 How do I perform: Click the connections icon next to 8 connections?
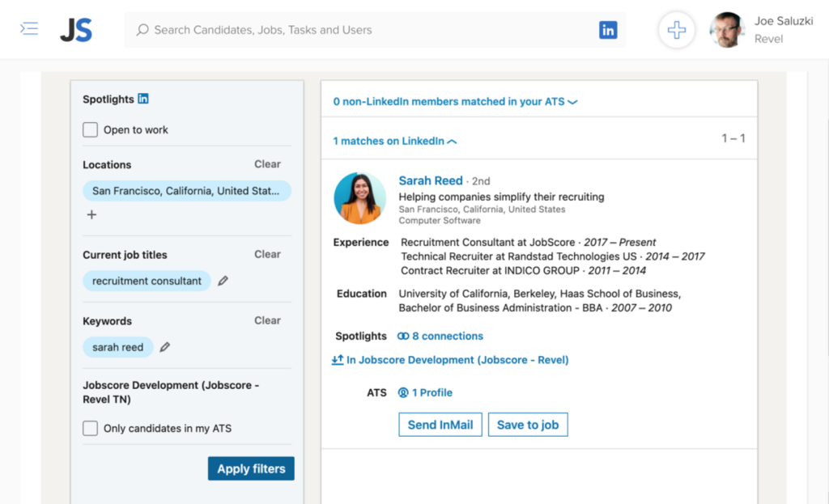(x=403, y=336)
